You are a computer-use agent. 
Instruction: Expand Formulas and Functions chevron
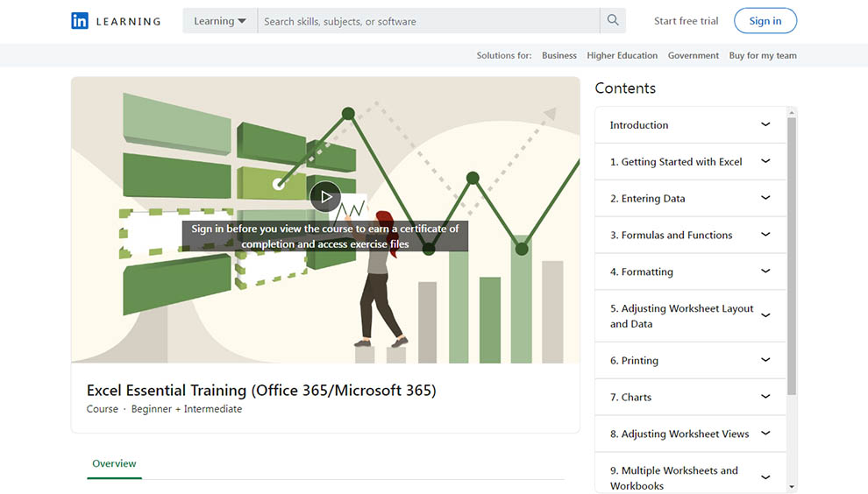click(x=765, y=234)
